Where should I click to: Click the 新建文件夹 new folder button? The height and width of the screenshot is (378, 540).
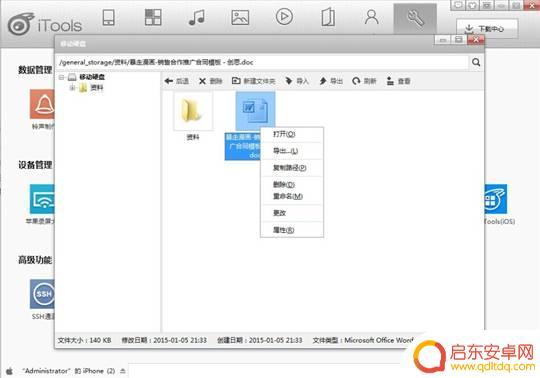pos(253,81)
